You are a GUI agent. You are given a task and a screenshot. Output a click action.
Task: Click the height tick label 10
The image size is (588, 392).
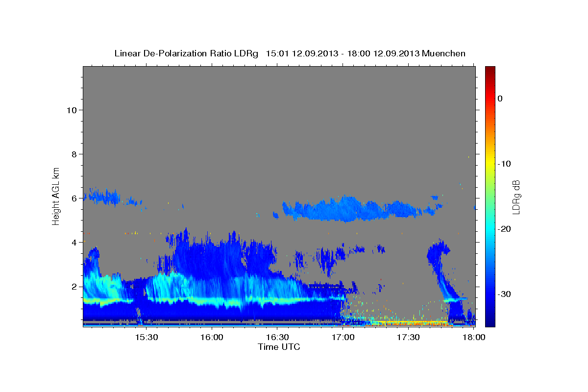tap(71, 110)
